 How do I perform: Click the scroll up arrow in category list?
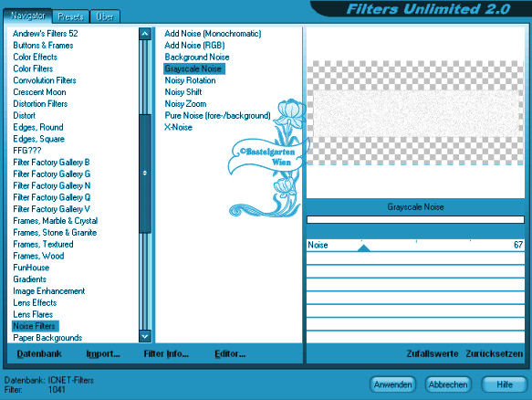(x=145, y=34)
